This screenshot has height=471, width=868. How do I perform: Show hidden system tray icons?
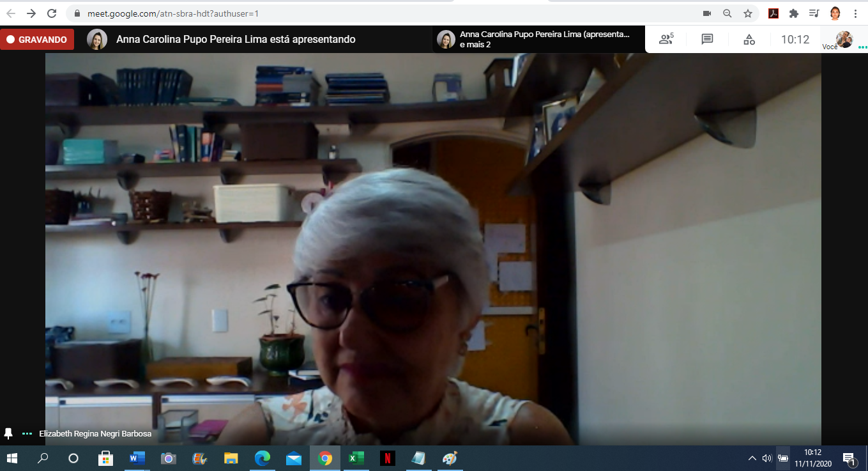(x=752, y=458)
